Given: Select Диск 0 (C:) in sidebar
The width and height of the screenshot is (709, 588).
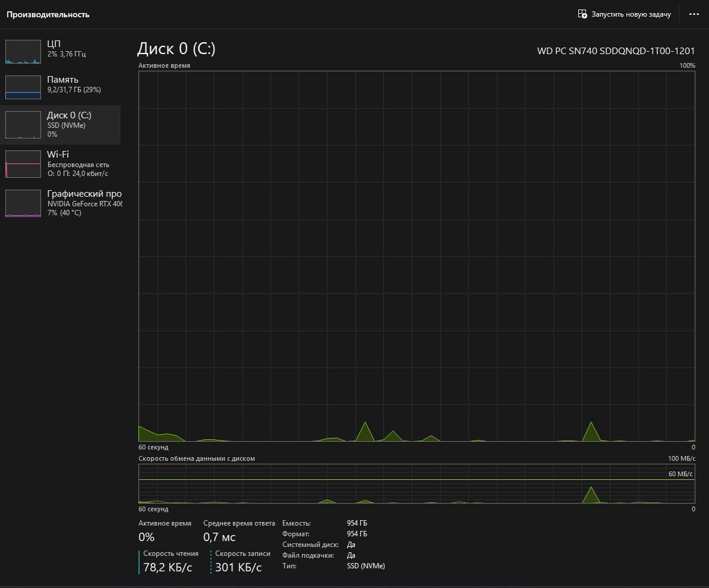Looking at the screenshot, I should point(61,125).
